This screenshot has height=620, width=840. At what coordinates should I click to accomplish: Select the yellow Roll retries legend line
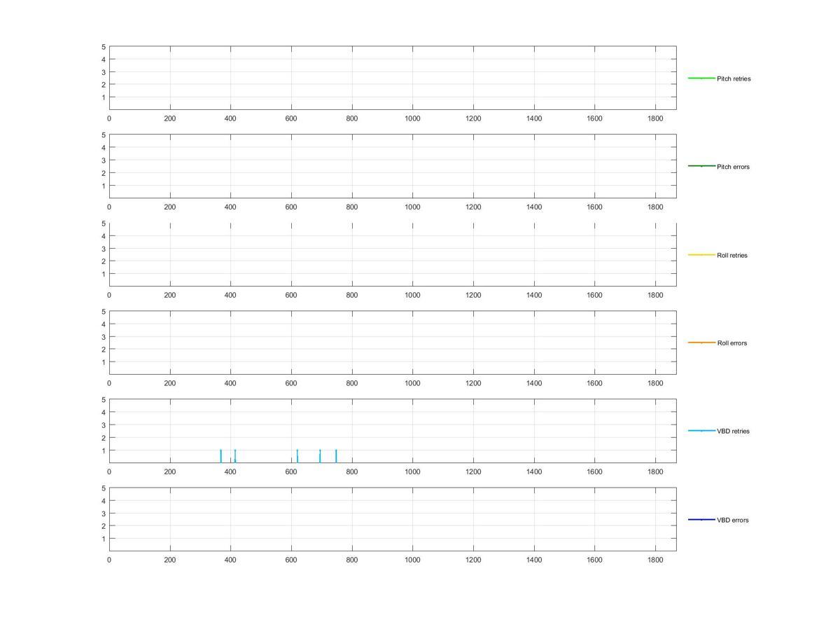(701, 255)
